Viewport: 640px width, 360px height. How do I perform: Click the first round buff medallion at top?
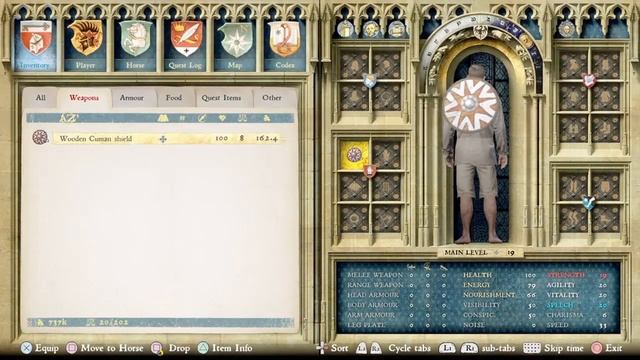(345, 29)
